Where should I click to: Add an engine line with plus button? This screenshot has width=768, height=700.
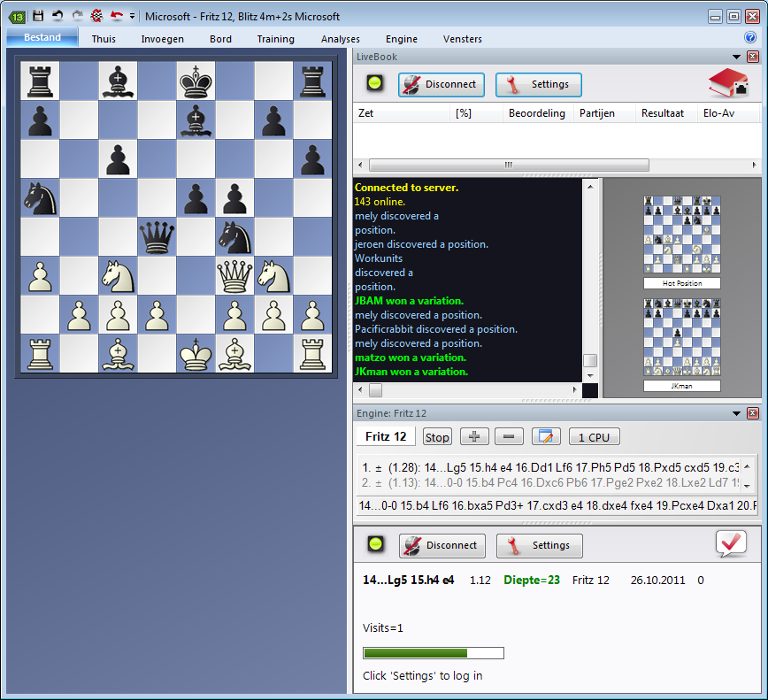[474, 436]
